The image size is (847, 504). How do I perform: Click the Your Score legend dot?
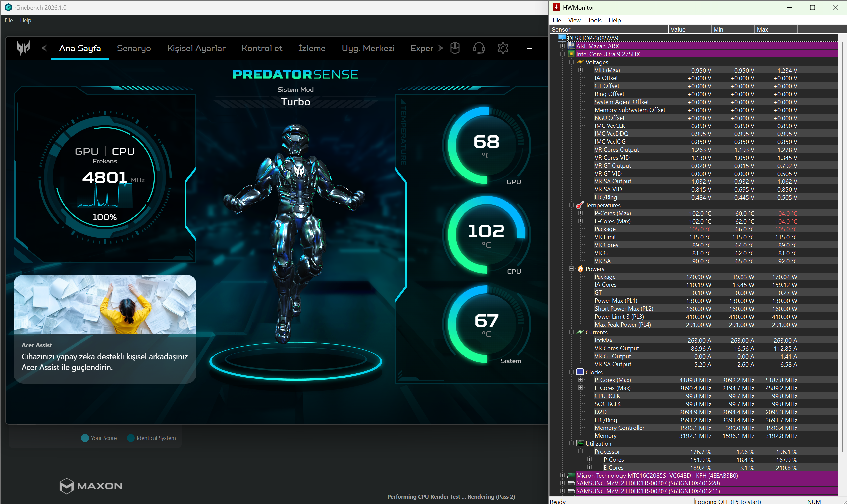point(85,438)
